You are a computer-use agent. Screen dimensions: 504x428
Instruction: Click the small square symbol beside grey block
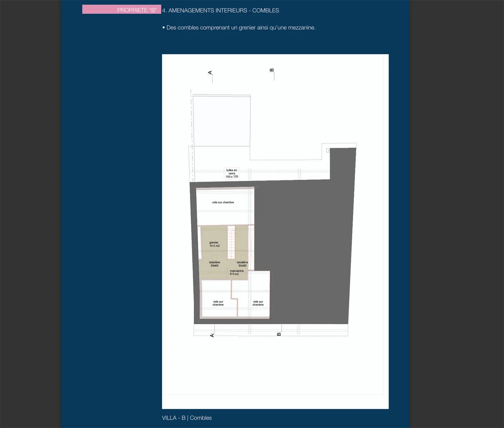(x=328, y=150)
